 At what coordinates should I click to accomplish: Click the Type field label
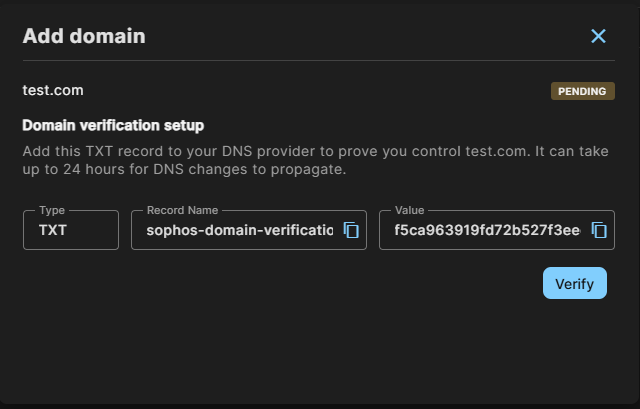(52, 210)
